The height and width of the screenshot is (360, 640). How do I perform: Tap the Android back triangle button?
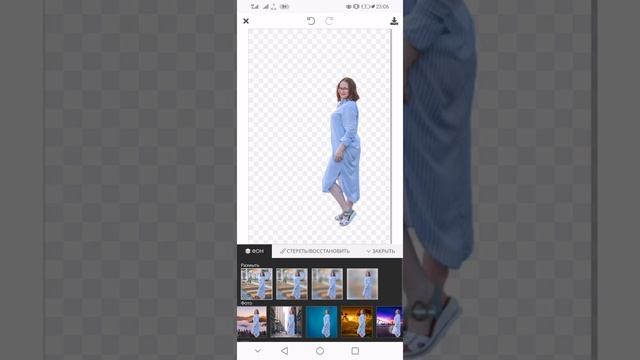(284, 351)
